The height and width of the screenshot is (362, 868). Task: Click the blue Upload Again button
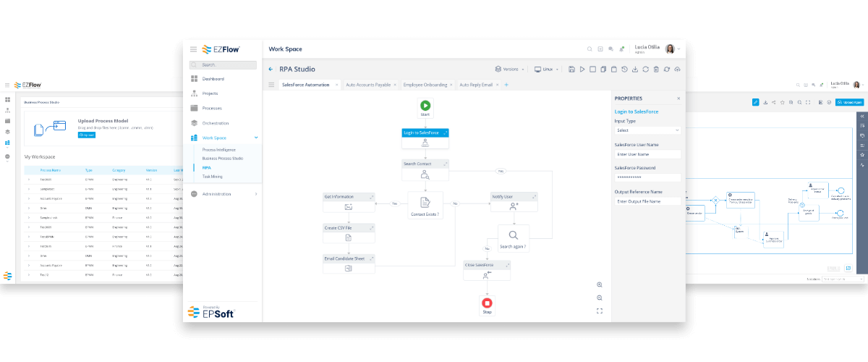849,103
